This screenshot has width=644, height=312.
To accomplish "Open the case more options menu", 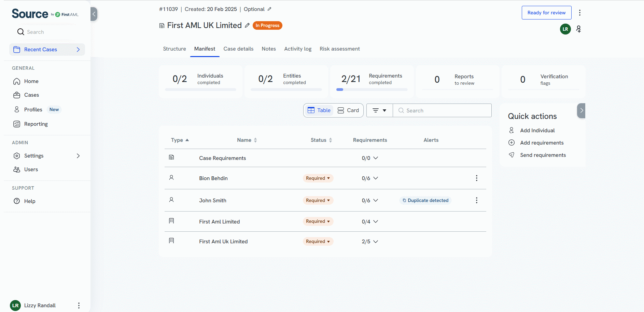I will coord(580,13).
